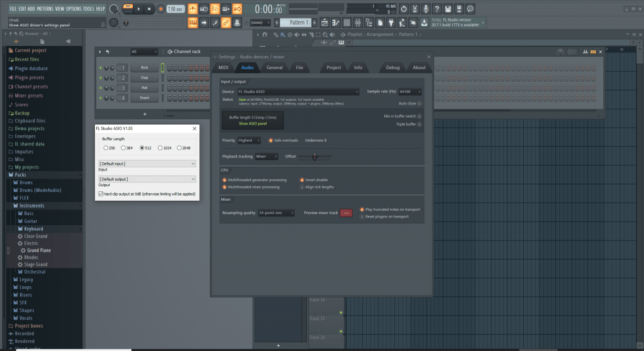The height and width of the screenshot is (351, 644).
Task: Open the Mixer view icon
Action: click(358, 23)
